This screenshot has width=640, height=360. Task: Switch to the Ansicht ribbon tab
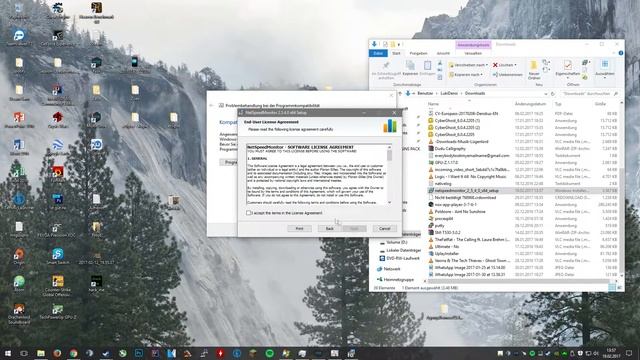tap(443, 53)
